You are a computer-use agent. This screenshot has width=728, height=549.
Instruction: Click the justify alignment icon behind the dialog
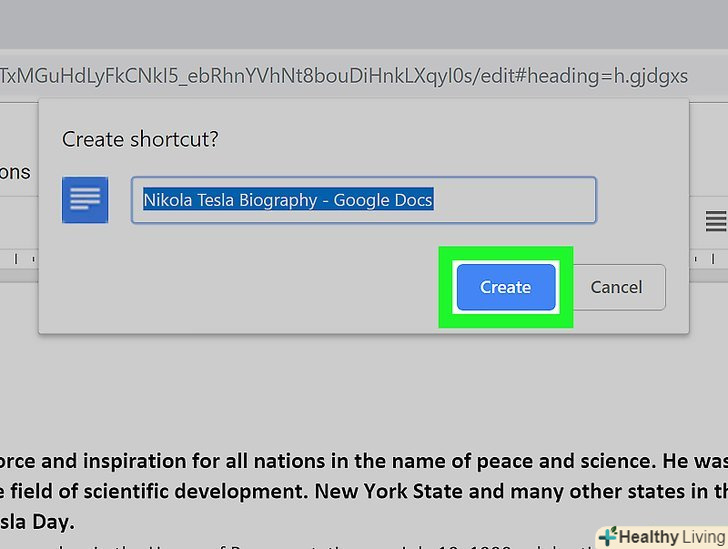point(715,221)
